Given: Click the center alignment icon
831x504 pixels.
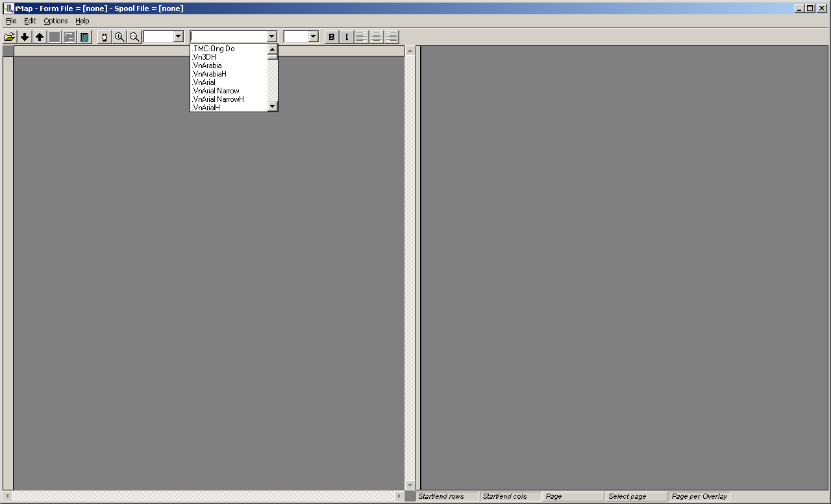Looking at the screenshot, I should tap(377, 37).
